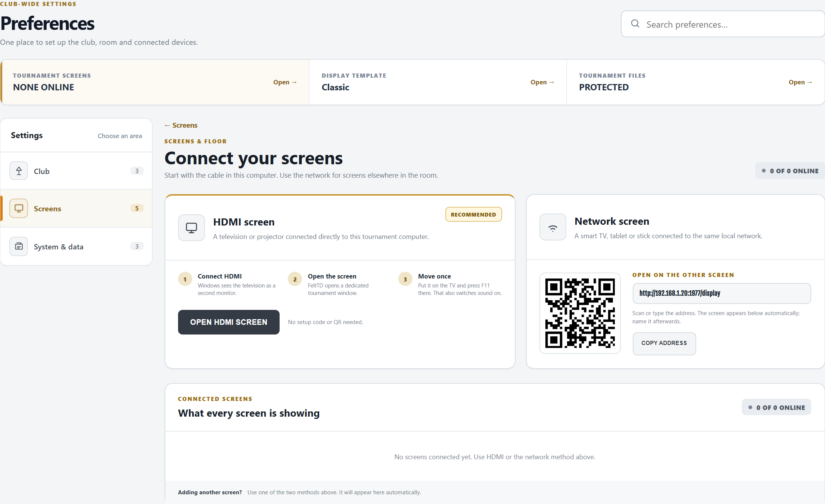Click What every screen is showing heading

[249, 413]
